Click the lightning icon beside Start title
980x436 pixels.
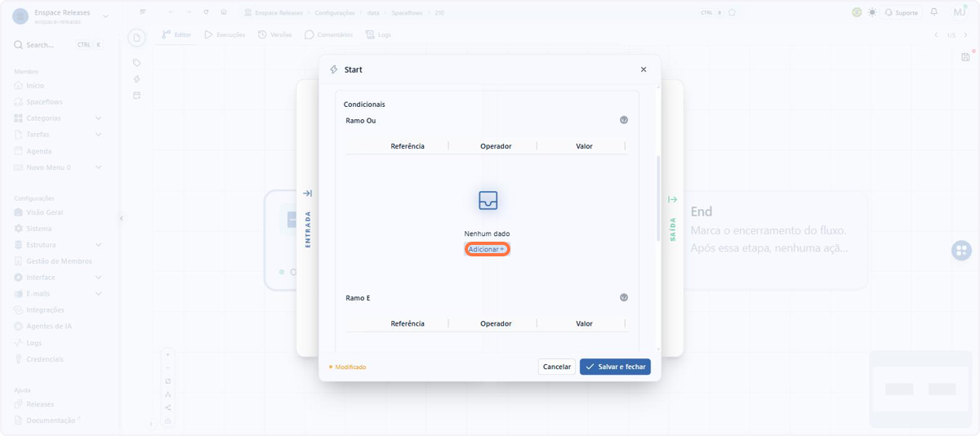pos(334,69)
